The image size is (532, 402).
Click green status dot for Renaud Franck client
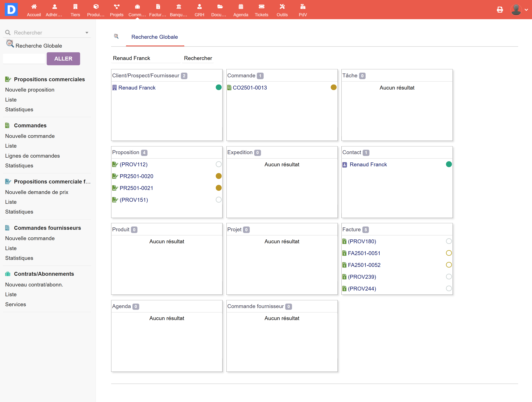[x=218, y=87]
